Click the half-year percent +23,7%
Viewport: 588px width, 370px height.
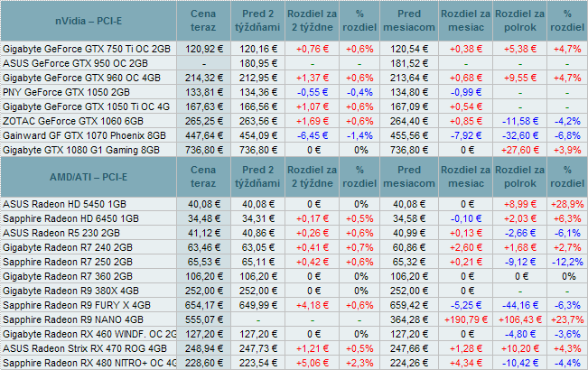pos(567,319)
